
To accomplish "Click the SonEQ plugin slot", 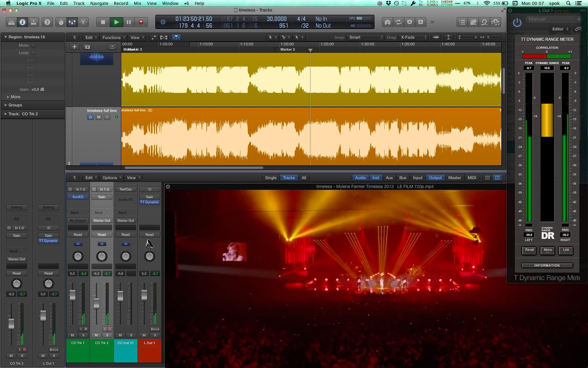I will click(x=78, y=197).
